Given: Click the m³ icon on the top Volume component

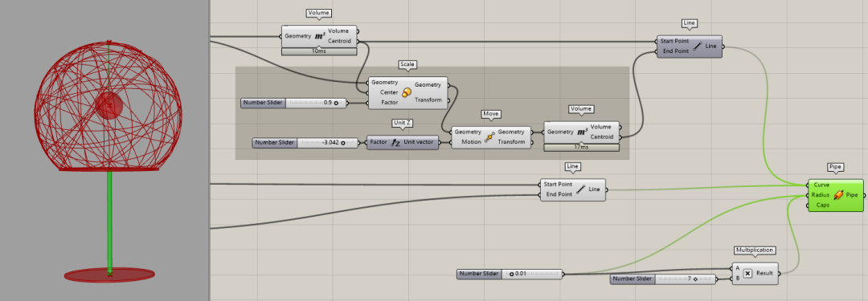Looking at the screenshot, I should [320, 36].
